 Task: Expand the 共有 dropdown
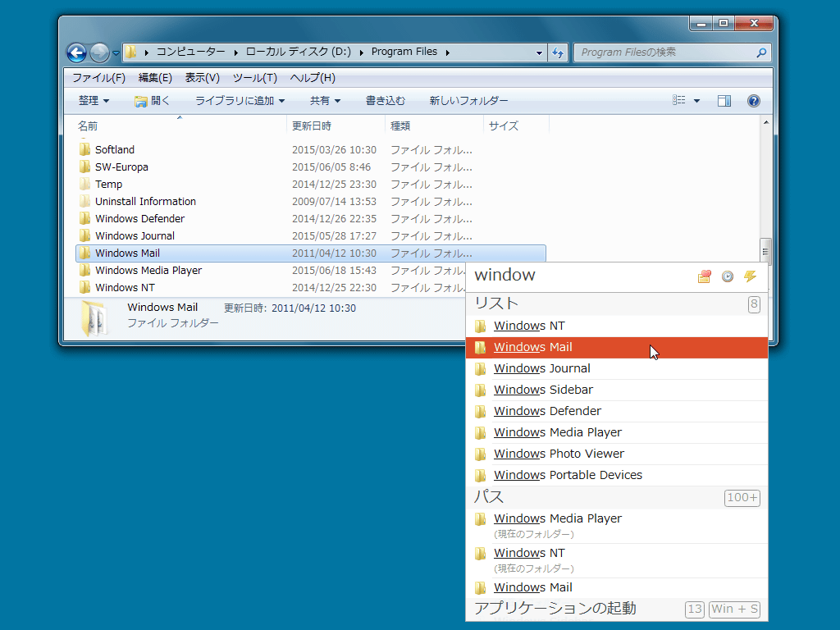click(x=325, y=101)
